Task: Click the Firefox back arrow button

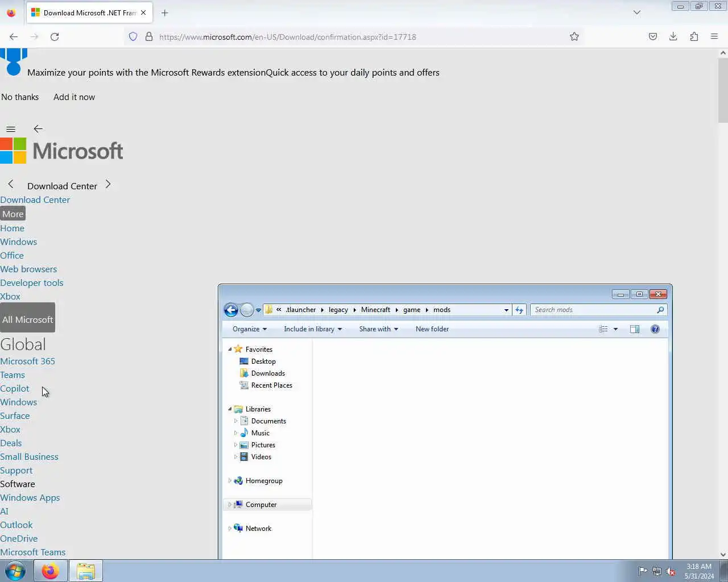Action: tap(14, 36)
